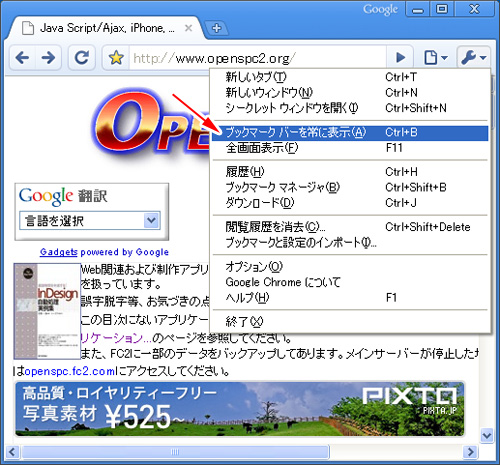
Task: Click the InDesign book cover thumbnail
Action: [x=47, y=311]
